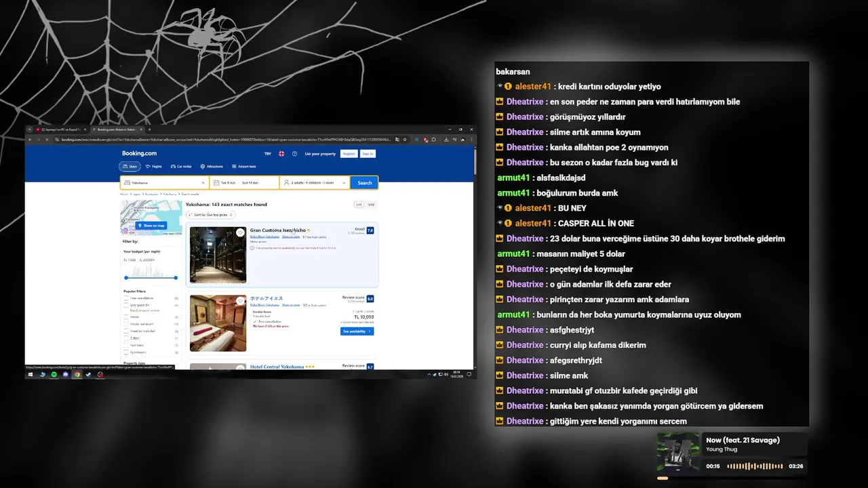The width and height of the screenshot is (868, 488).
Task: Adjust the maximum budget slider handle
Action: coord(176,278)
